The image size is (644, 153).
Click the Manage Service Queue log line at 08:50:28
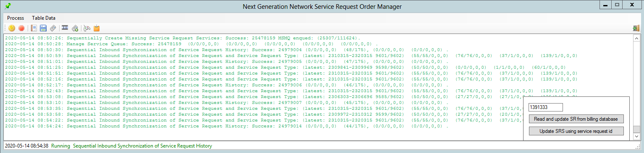(x=191, y=44)
